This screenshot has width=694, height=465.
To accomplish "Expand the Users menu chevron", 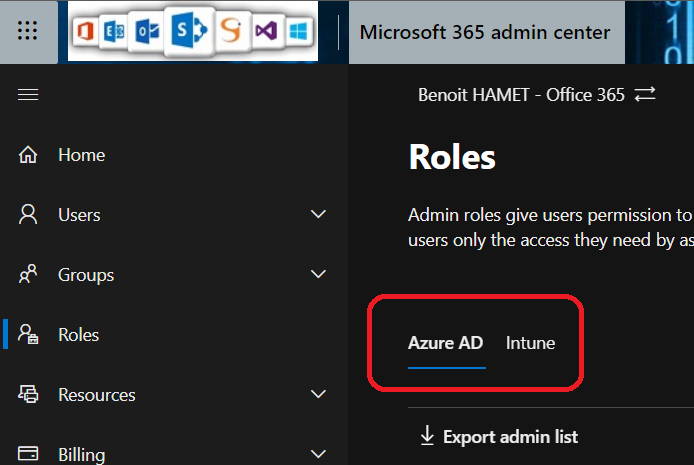I will click(x=319, y=215).
